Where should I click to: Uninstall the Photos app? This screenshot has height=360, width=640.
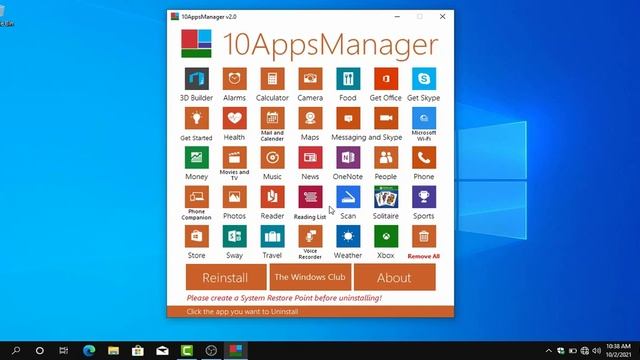click(x=234, y=197)
